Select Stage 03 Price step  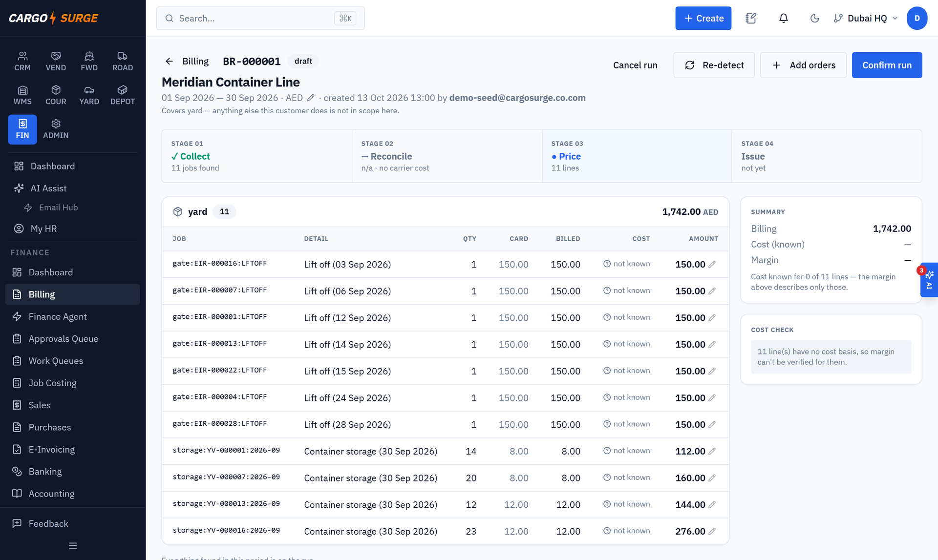tap(637, 156)
